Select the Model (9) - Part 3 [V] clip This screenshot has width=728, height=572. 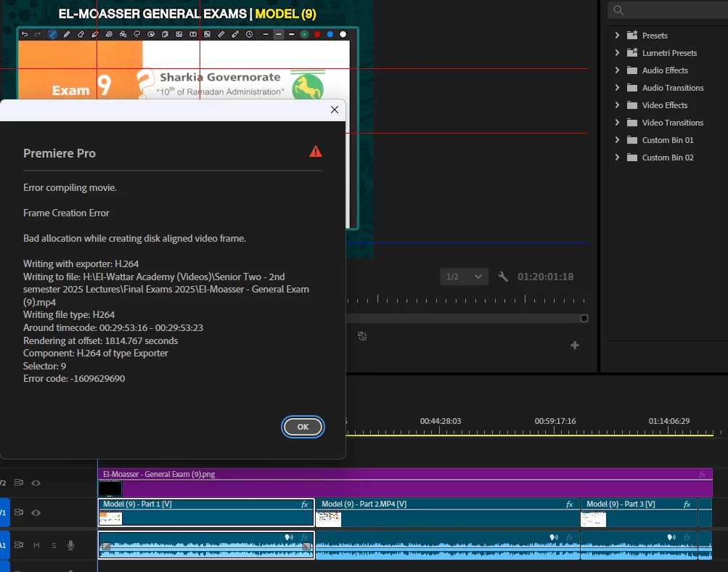(x=639, y=512)
